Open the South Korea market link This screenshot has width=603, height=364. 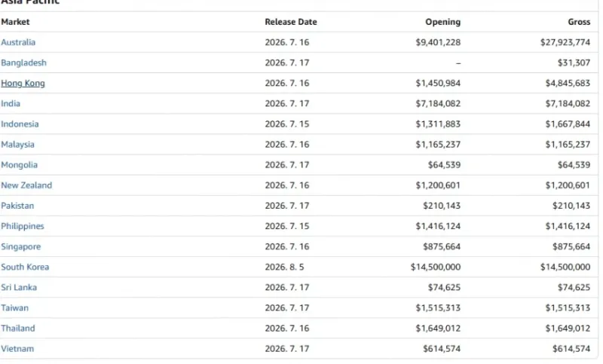point(25,267)
